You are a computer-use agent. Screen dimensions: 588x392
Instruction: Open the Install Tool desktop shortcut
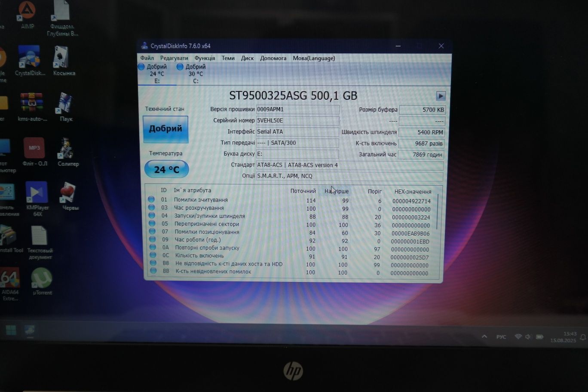(x=10, y=239)
